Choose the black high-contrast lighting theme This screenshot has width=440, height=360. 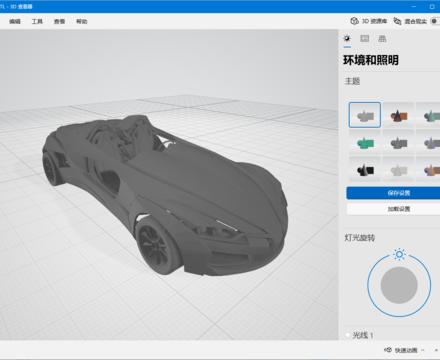coord(365,170)
